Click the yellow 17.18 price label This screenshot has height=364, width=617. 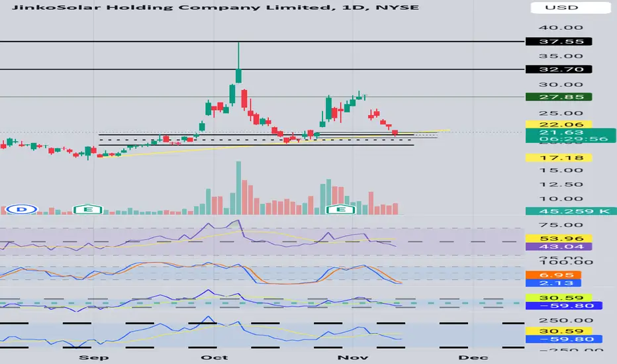pyautogui.click(x=558, y=158)
